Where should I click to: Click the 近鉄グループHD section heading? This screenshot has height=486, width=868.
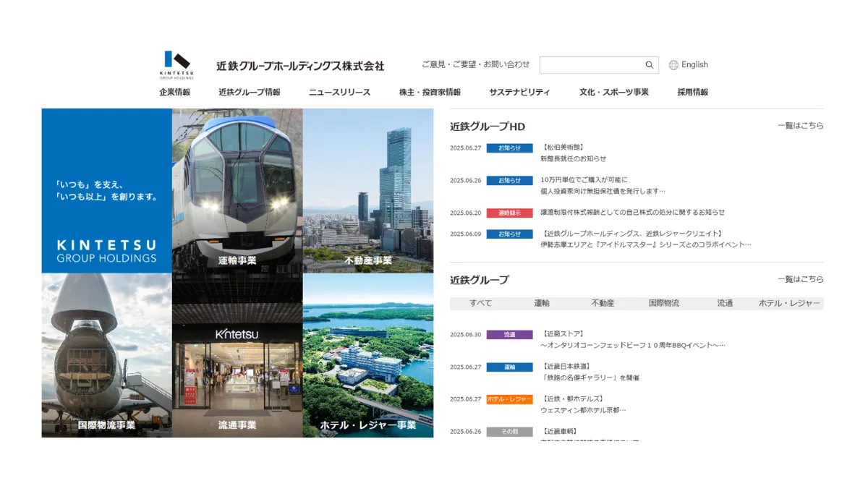pos(488,127)
